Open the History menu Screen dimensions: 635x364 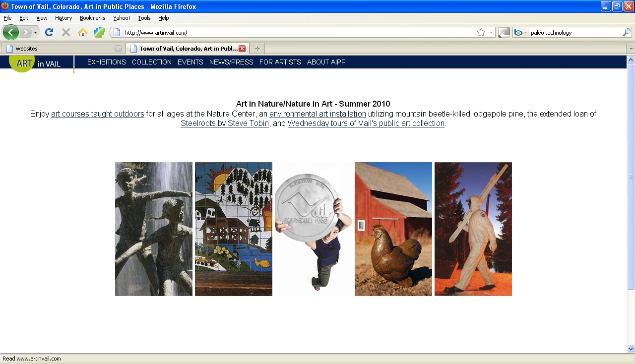click(63, 18)
